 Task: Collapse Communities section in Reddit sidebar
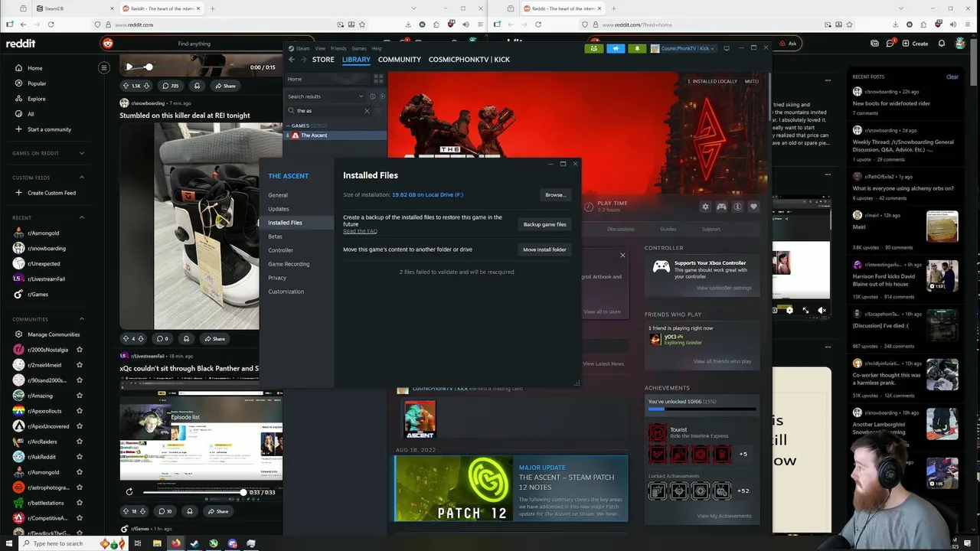pyautogui.click(x=82, y=319)
